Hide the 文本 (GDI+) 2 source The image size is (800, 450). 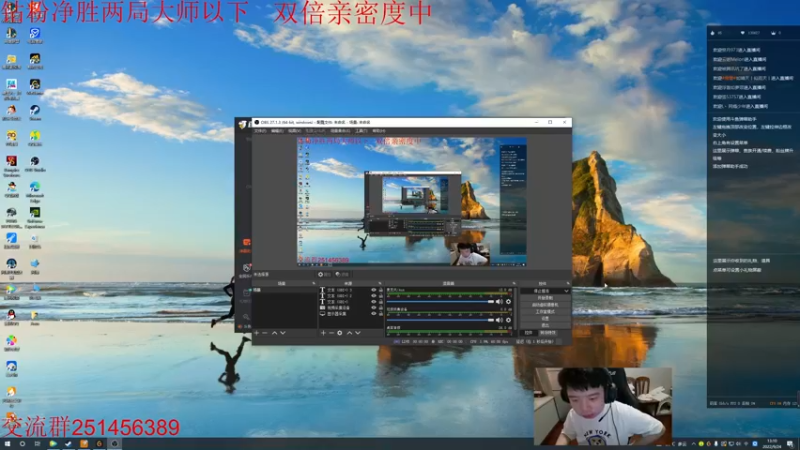point(373,296)
